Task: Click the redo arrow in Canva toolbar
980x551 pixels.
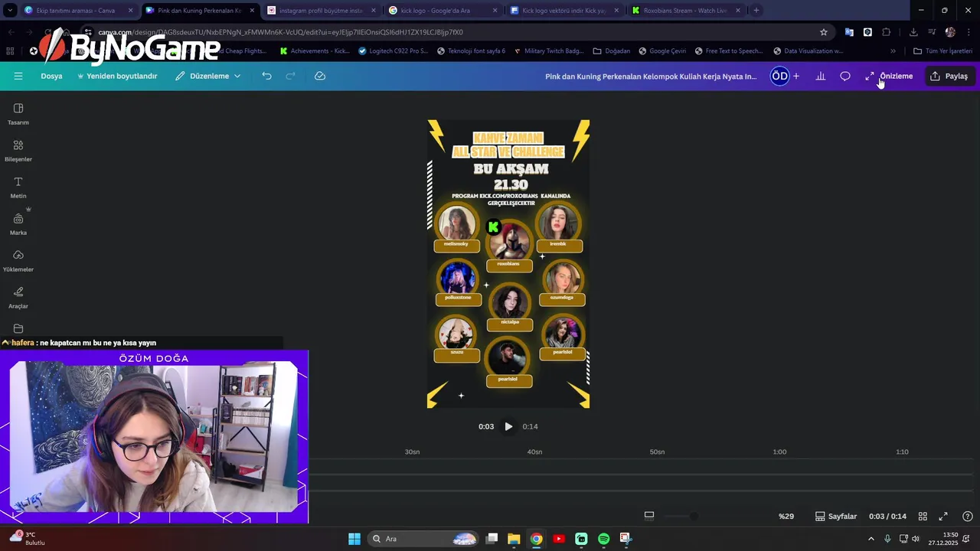Action: point(290,76)
